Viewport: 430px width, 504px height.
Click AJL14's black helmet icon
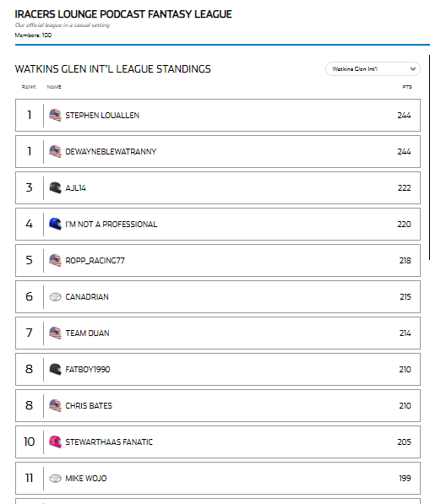point(55,187)
